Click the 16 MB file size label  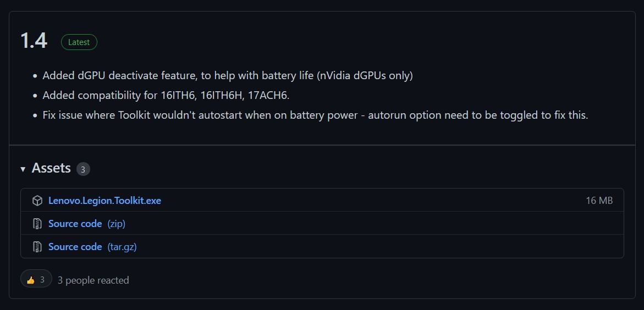tap(599, 201)
